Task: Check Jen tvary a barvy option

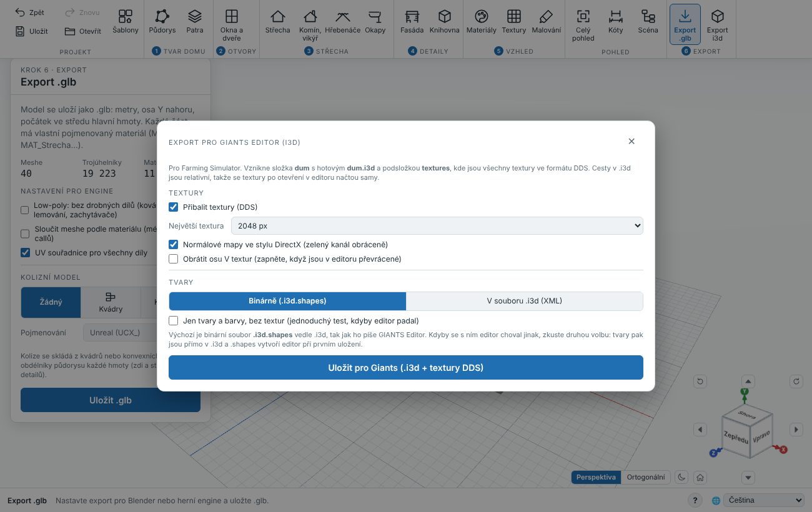Action: click(x=174, y=320)
